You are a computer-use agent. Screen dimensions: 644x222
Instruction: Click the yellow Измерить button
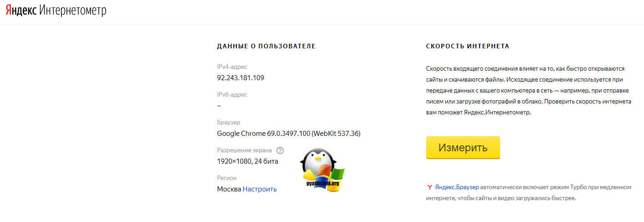coord(463,148)
